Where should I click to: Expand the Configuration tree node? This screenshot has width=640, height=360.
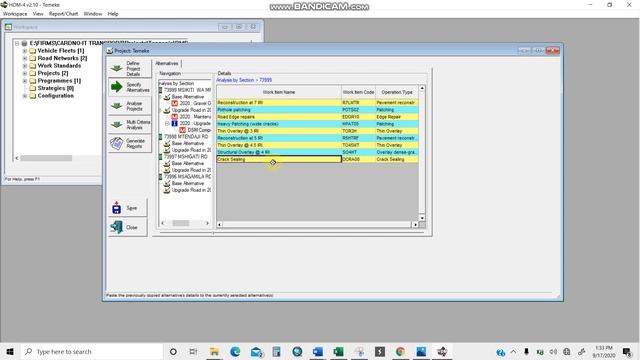[x=24, y=96]
